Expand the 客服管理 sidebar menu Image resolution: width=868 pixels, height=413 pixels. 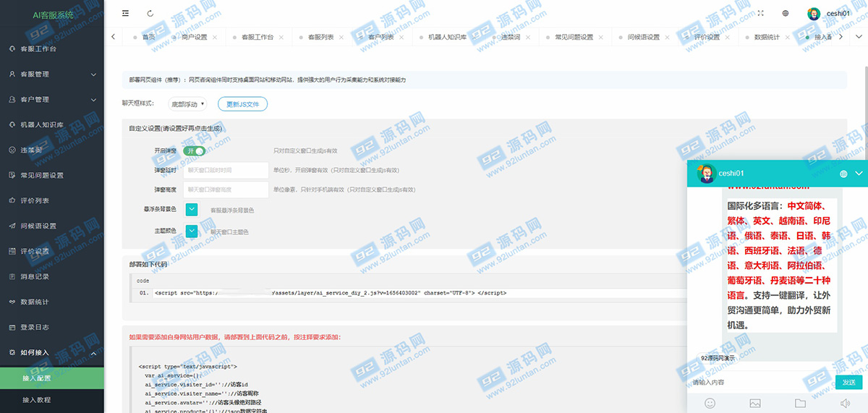(x=52, y=74)
